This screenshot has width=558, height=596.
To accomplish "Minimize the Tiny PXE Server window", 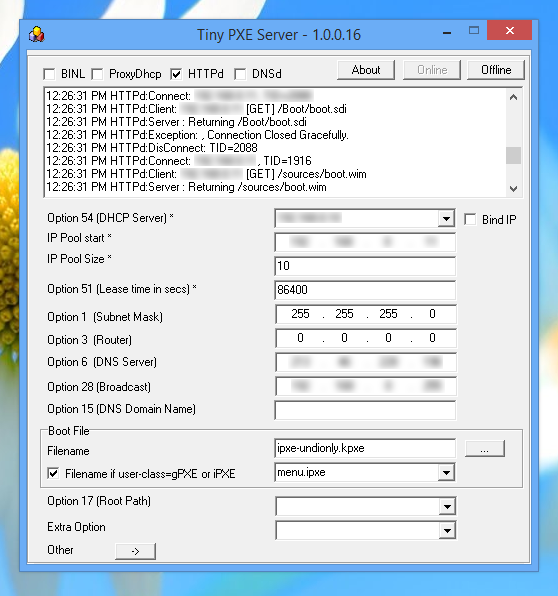I will (x=447, y=32).
